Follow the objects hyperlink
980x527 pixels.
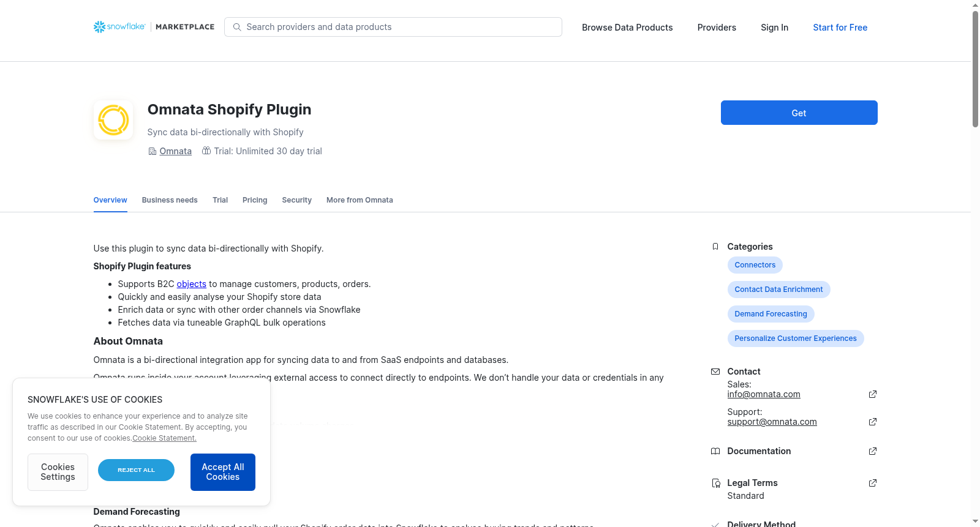[x=192, y=284]
